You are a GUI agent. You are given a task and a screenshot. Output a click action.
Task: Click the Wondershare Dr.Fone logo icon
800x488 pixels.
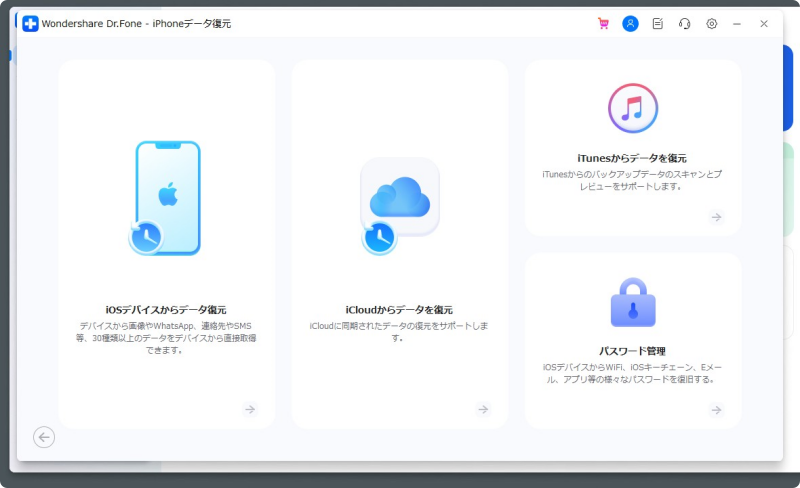[x=30, y=23]
